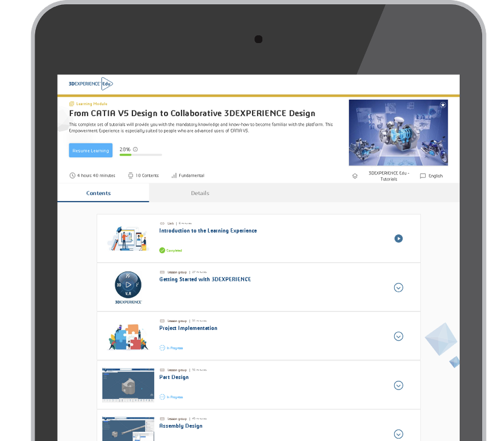The image size is (504, 441).
Task: Click the Fundamental level bars icon
Action: tap(174, 176)
